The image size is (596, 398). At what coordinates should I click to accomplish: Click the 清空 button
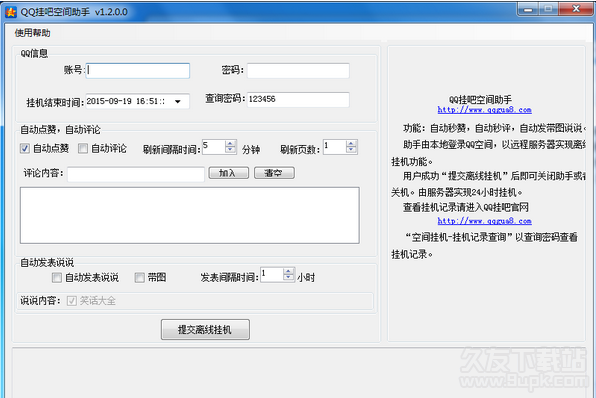[274, 173]
